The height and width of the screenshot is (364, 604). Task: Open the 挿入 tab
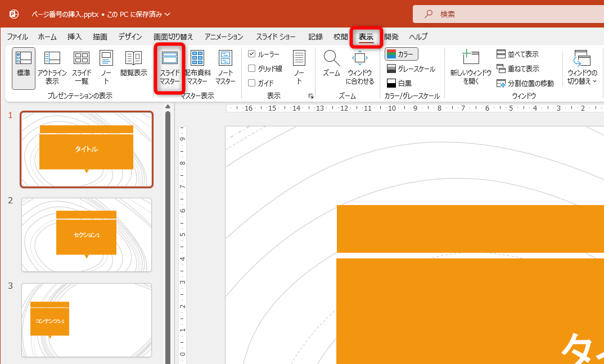point(74,37)
